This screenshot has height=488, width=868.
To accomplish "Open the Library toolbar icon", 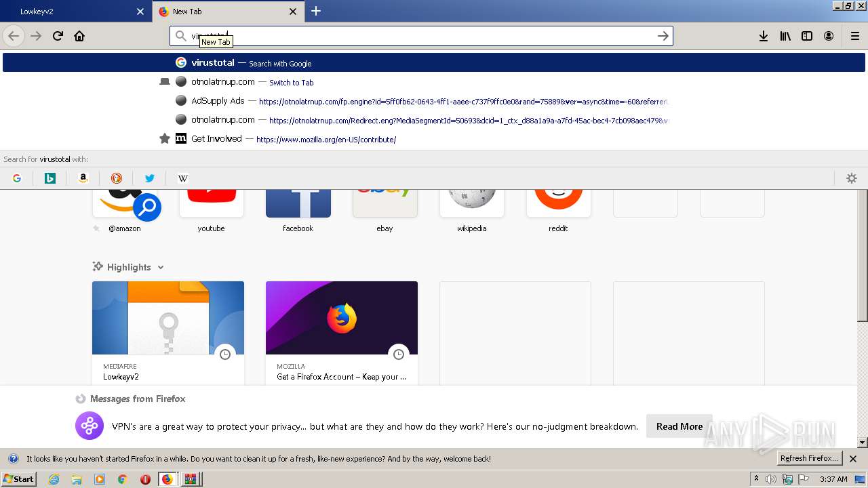I will 785,36.
